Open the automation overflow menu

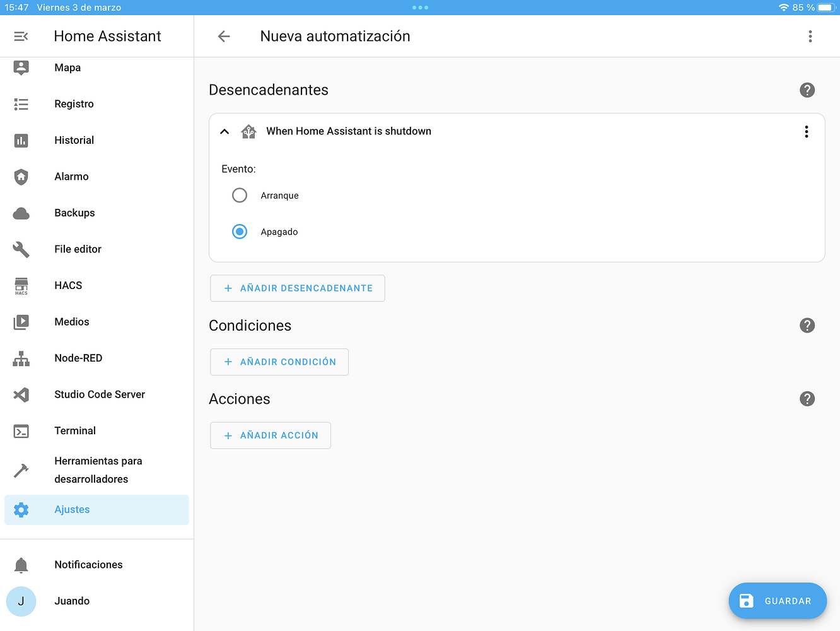click(810, 36)
